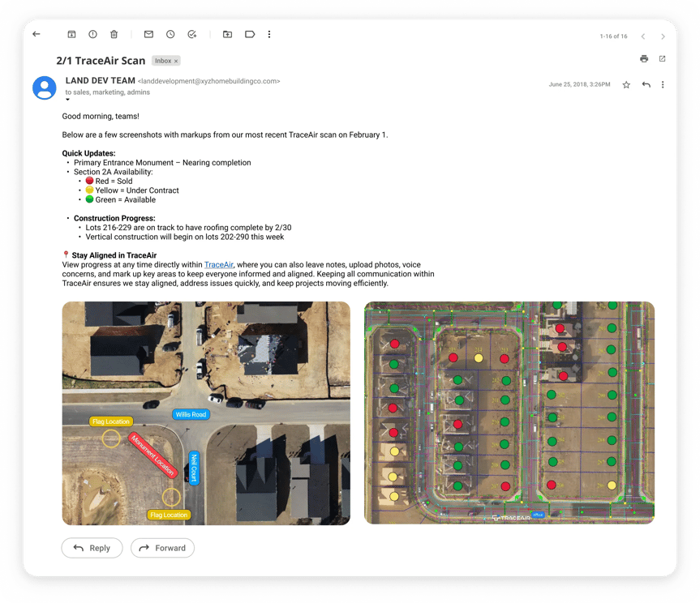Image resolution: width=700 pixels, height=603 pixels.
Task: Move the email to a folder
Action: click(225, 34)
